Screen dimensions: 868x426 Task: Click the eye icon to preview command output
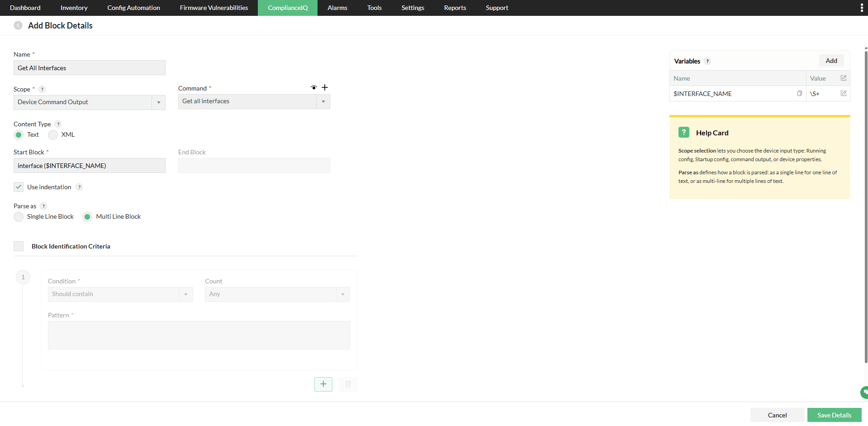[x=314, y=87]
